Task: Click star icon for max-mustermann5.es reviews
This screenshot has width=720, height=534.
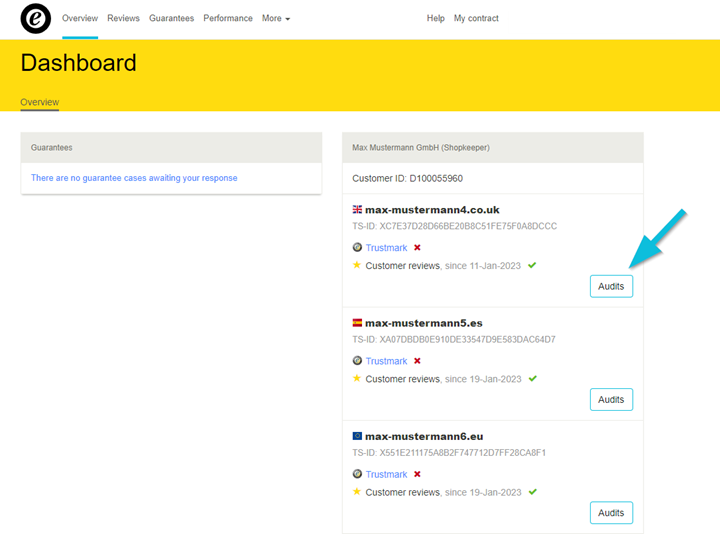Action: (x=357, y=378)
